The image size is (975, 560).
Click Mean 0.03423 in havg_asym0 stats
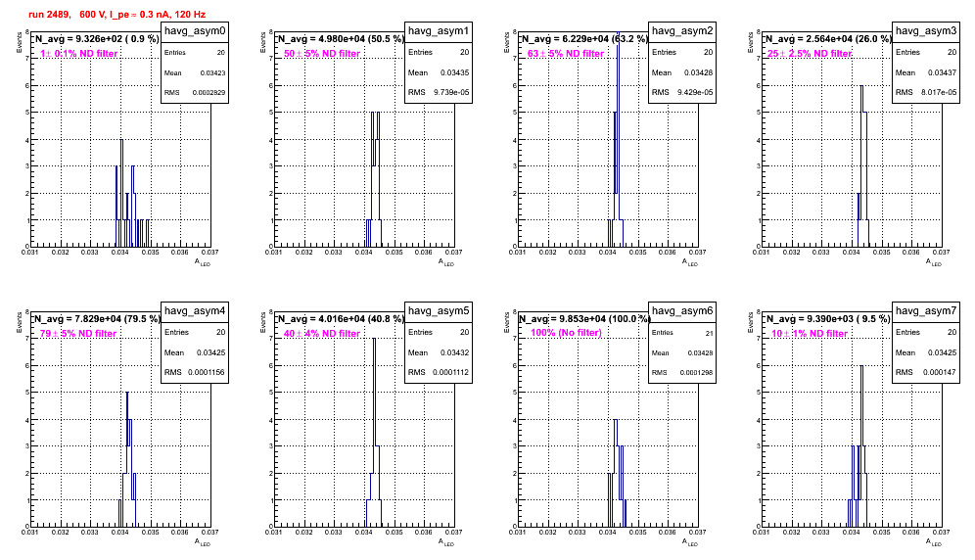click(x=195, y=72)
